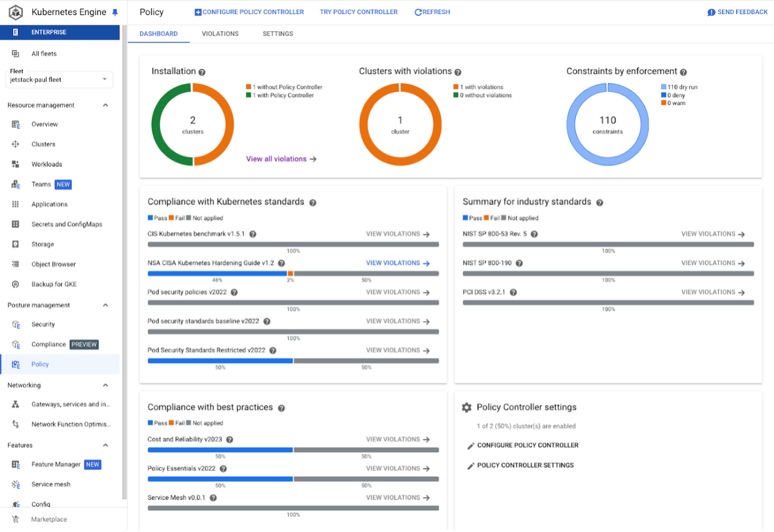774x532 pixels.
Task: Collapse the Resource management section
Action: 106,106
